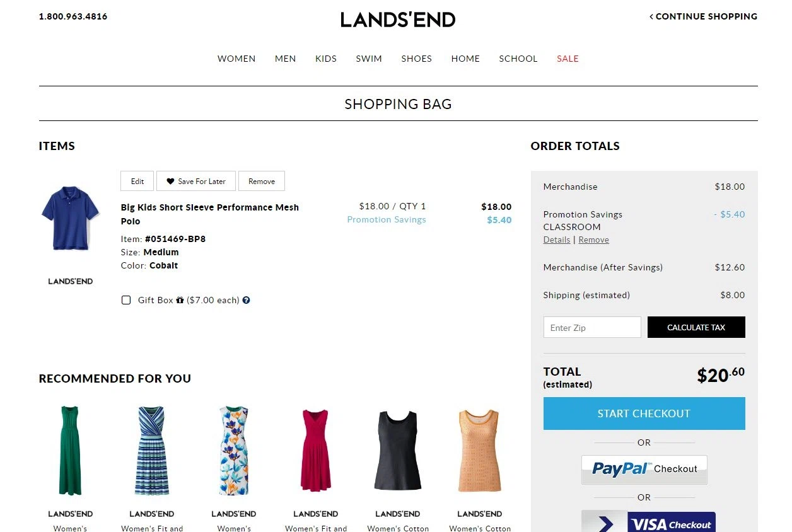Open the KIDS menu category
Image resolution: width=792 pixels, height=532 pixels.
click(326, 59)
